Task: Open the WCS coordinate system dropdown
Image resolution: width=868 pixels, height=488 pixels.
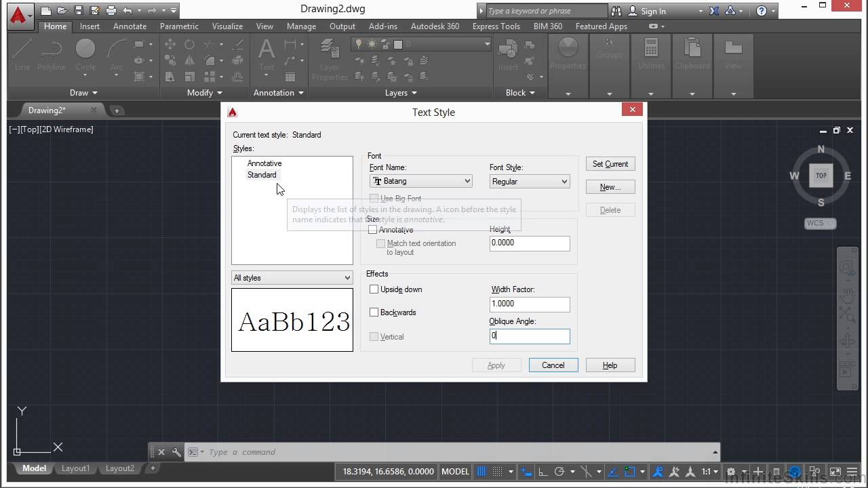Action: click(x=821, y=223)
